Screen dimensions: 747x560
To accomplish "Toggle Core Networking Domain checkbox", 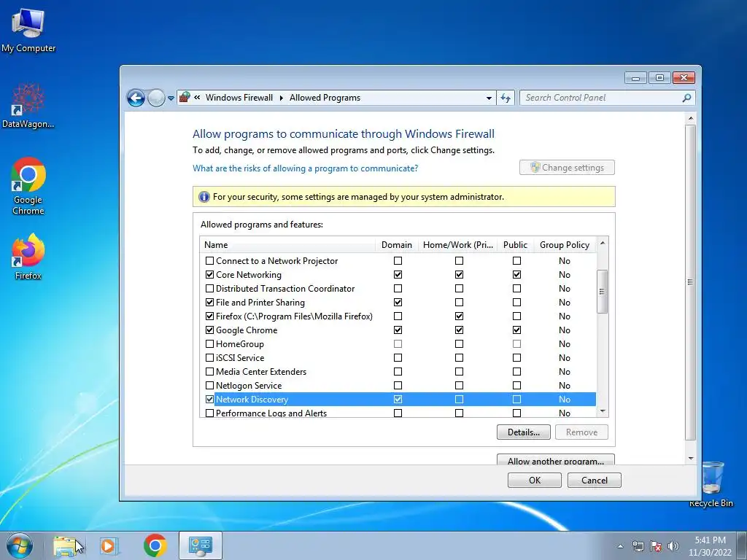I will tap(398, 275).
